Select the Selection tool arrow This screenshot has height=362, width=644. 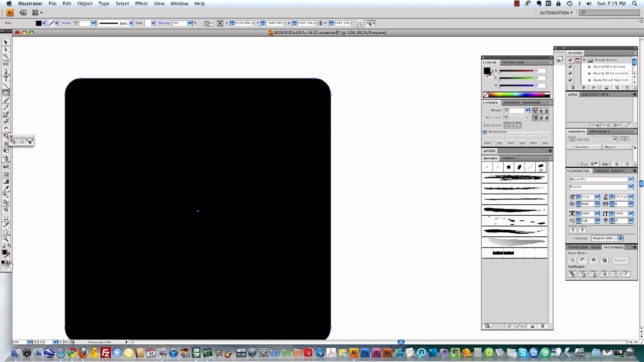coord(6,43)
